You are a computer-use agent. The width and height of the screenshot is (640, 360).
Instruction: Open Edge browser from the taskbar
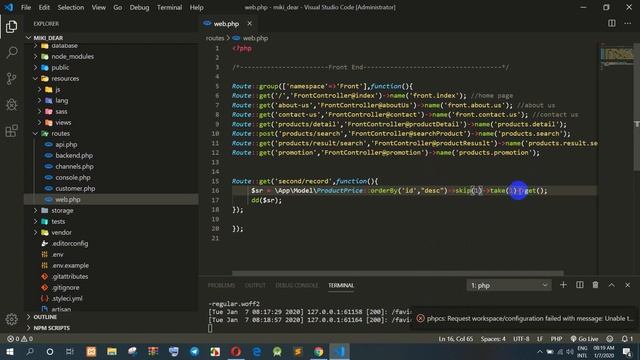point(256,351)
